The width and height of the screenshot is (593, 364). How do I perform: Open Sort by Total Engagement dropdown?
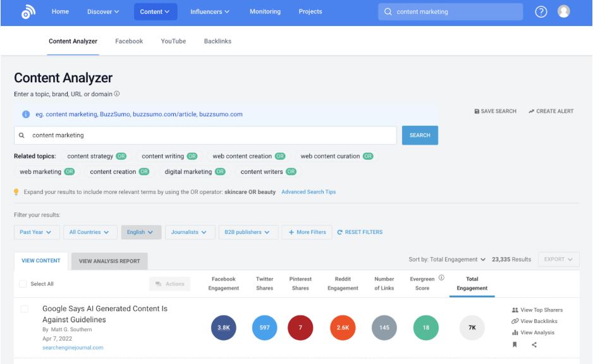click(x=447, y=259)
